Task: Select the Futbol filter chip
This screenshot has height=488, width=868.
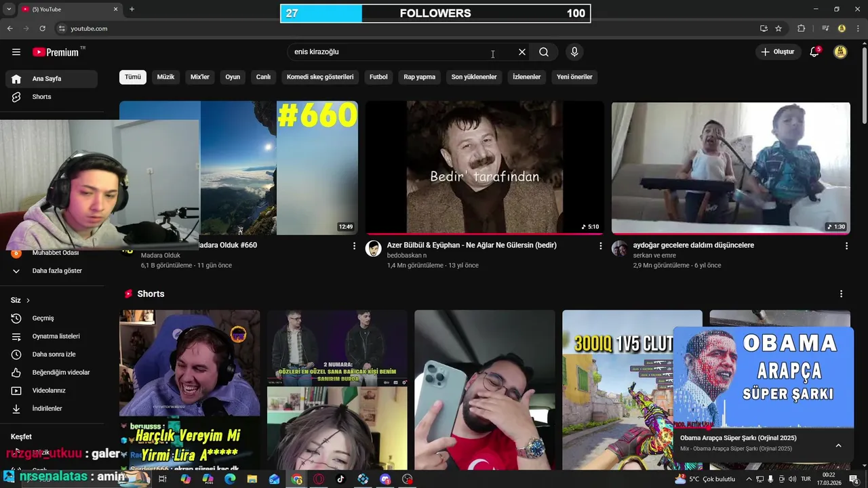Action: (378, 77)
